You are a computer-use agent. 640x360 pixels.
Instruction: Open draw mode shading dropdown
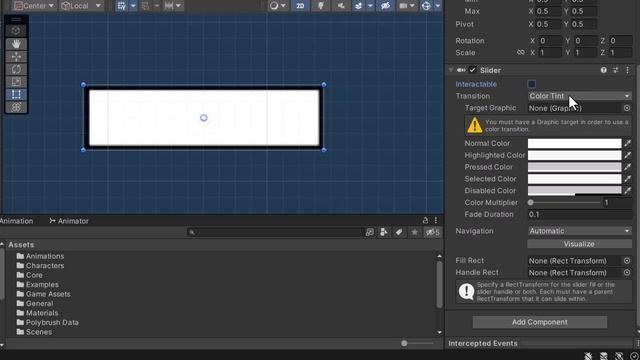pos(278,6)
